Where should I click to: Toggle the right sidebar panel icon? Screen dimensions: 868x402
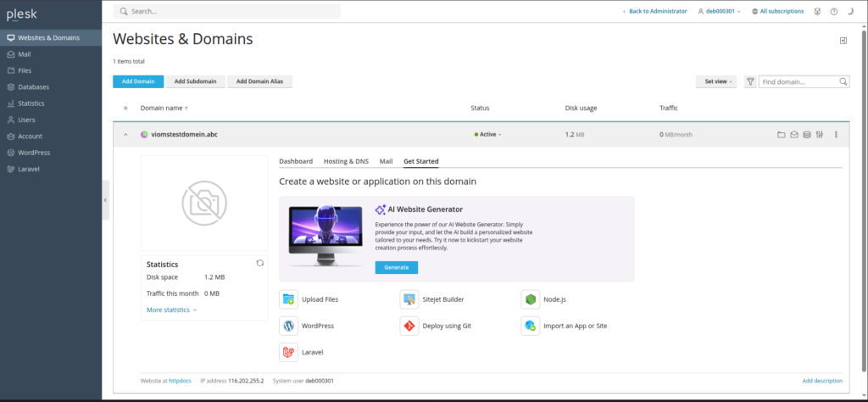pyautogui.click(x=843, y=41)
